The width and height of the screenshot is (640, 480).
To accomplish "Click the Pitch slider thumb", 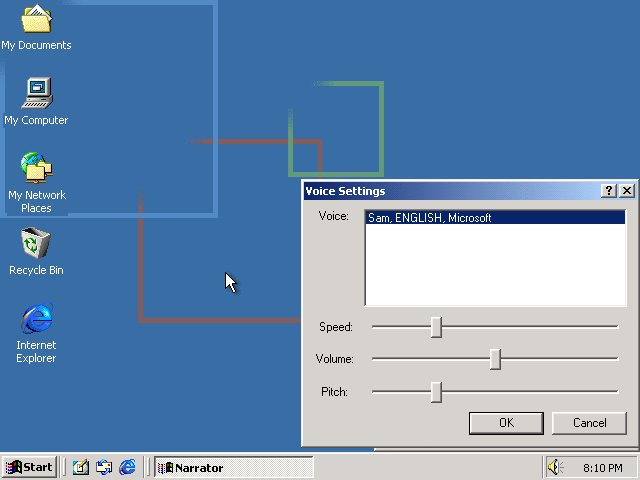I will [436, 392].
